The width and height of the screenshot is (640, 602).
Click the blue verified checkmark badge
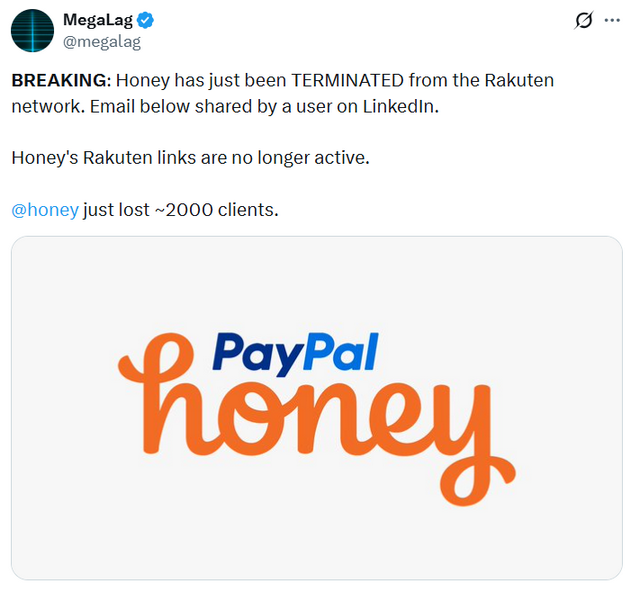coord(146,20)
